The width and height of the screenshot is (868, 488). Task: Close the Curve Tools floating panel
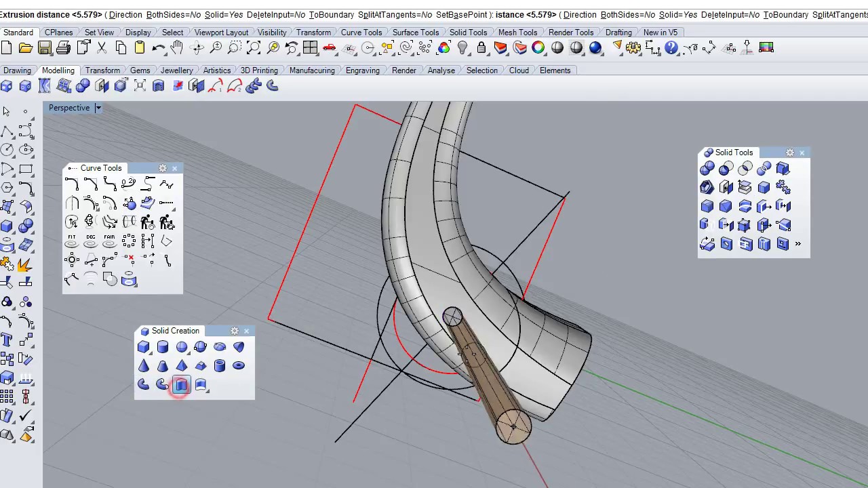click(x=175, y=168)
